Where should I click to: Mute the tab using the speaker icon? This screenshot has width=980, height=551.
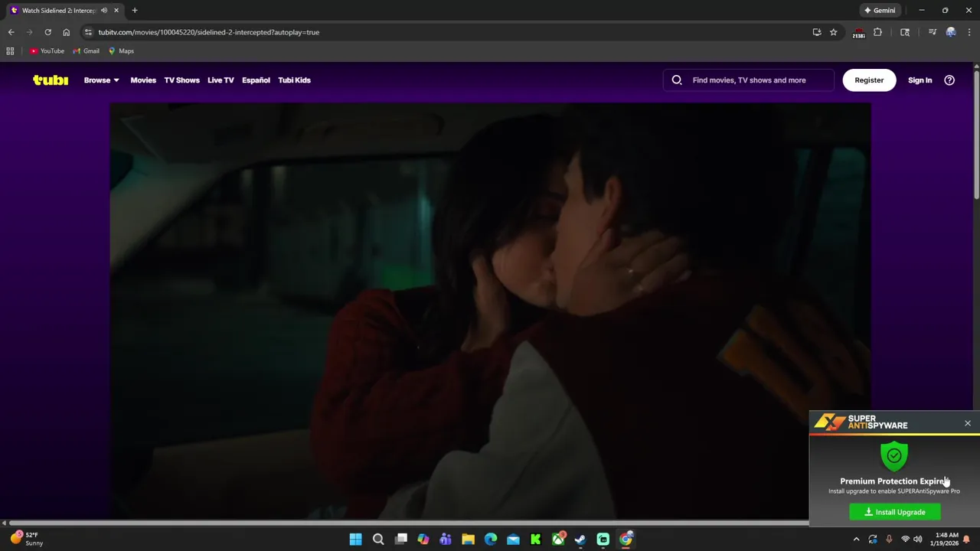tap(104, 10)
